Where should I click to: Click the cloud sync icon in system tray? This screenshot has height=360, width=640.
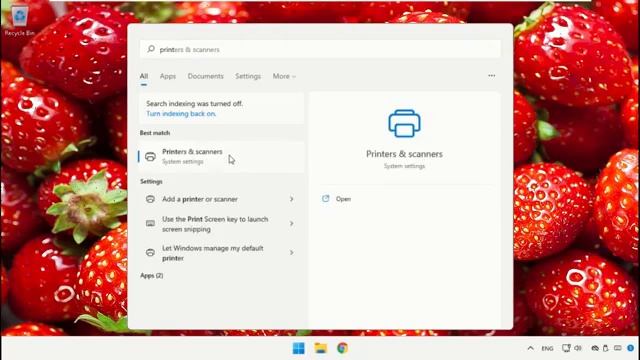pos(595,348)
